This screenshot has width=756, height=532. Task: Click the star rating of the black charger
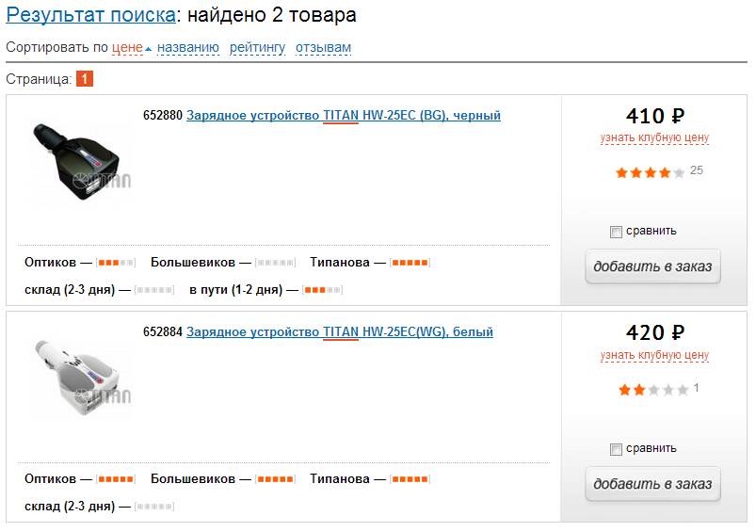point(650,172)
